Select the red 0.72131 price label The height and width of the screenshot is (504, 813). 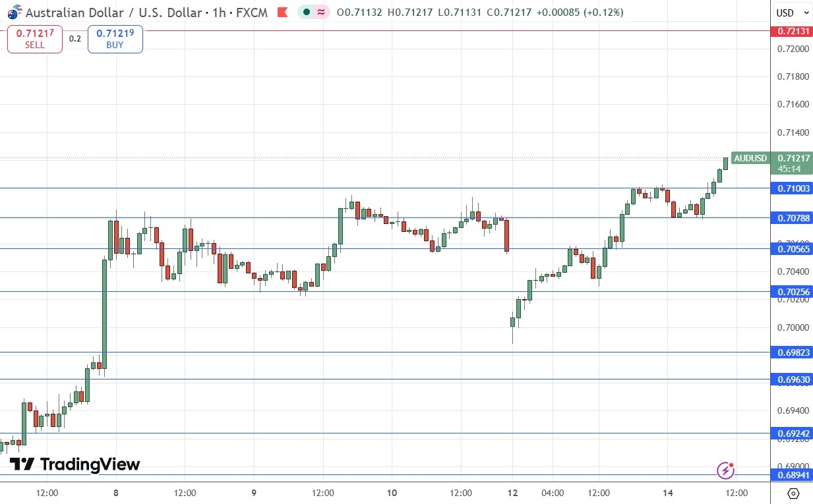click(793, 31)
